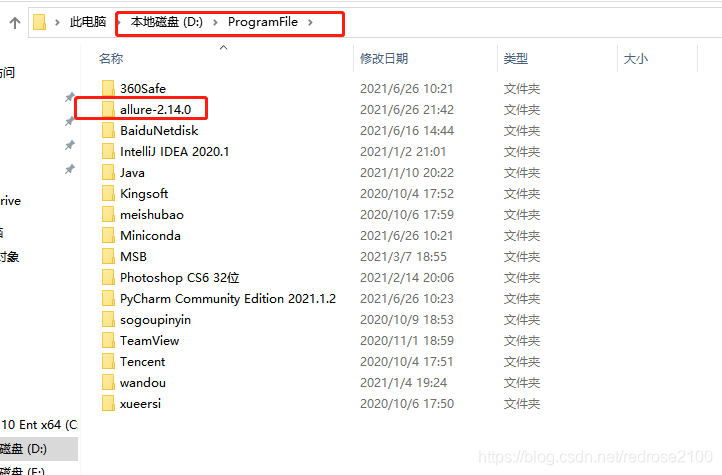Select the meishubao folder name
Screen dimensions: 722x475
pyautogui.click(x=152, y=214)
